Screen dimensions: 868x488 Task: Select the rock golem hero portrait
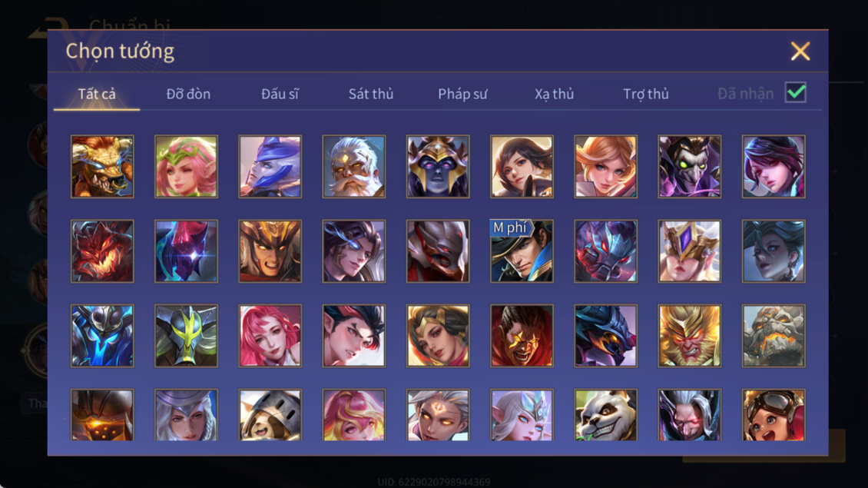[774, 335]
